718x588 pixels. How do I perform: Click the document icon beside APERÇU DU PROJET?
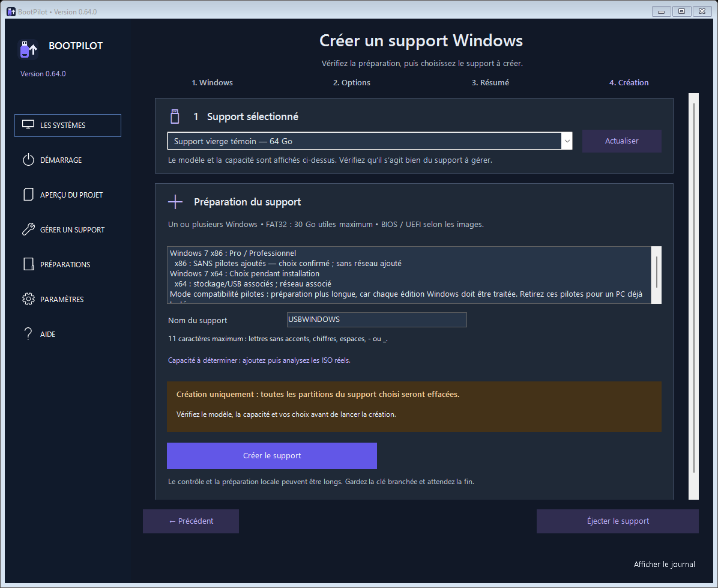28,194
